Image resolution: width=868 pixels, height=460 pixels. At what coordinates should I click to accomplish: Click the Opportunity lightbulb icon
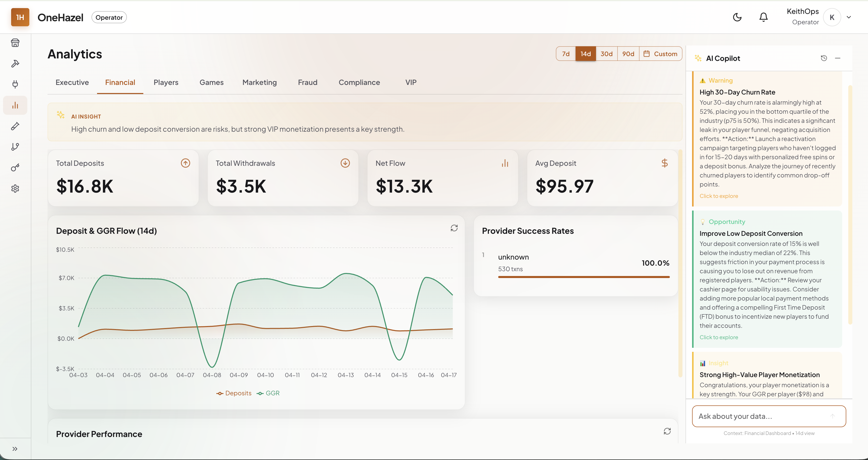(x=702, y=222)
